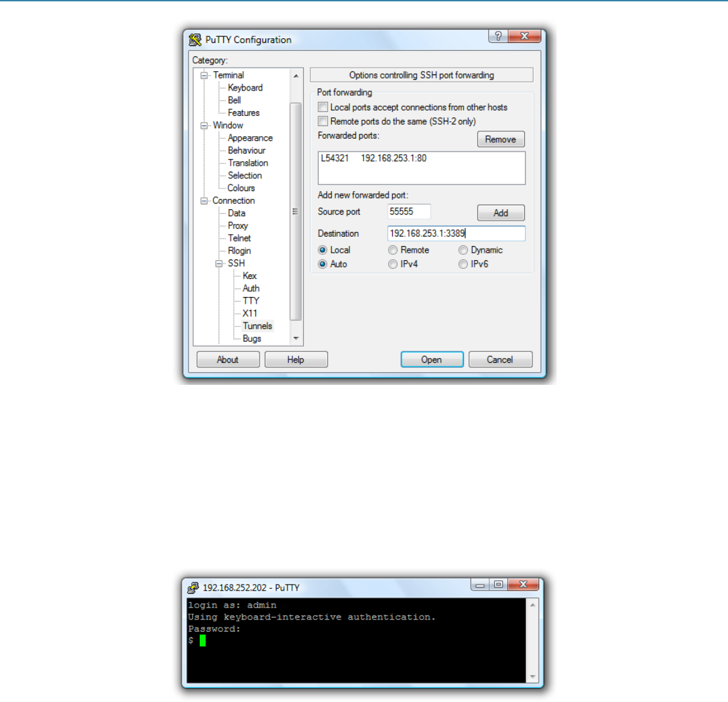Open the Kex category
The width and height of the screenshot is (728, 702).
249,276
